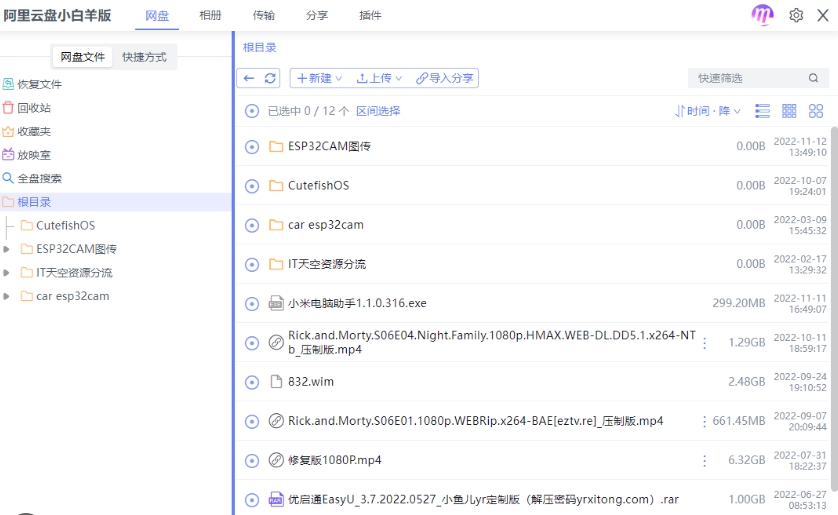Open 回收站 recycle bin
838x515 pixels.
pyautogui.click(x=27, y=108)
